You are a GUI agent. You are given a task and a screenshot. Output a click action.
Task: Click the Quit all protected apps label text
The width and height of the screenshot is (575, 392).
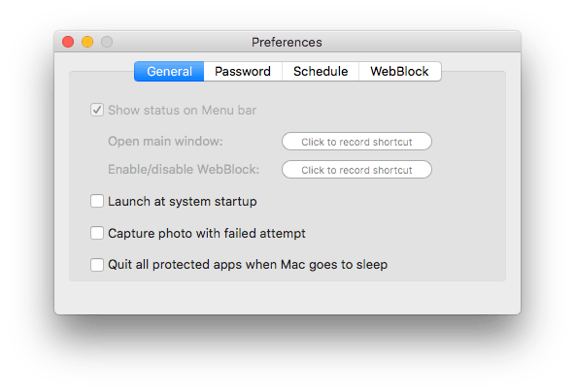248,265
